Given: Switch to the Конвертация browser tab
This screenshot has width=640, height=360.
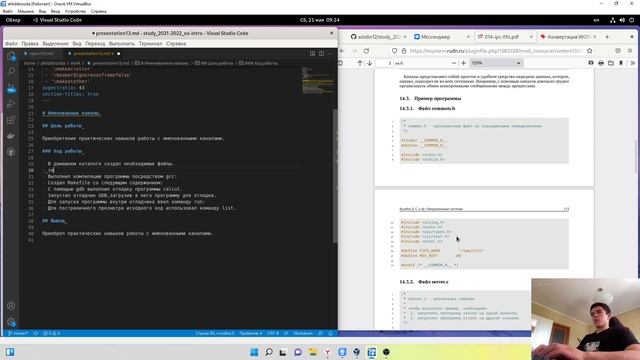Looking at the screenshot, I should point(568,37).
